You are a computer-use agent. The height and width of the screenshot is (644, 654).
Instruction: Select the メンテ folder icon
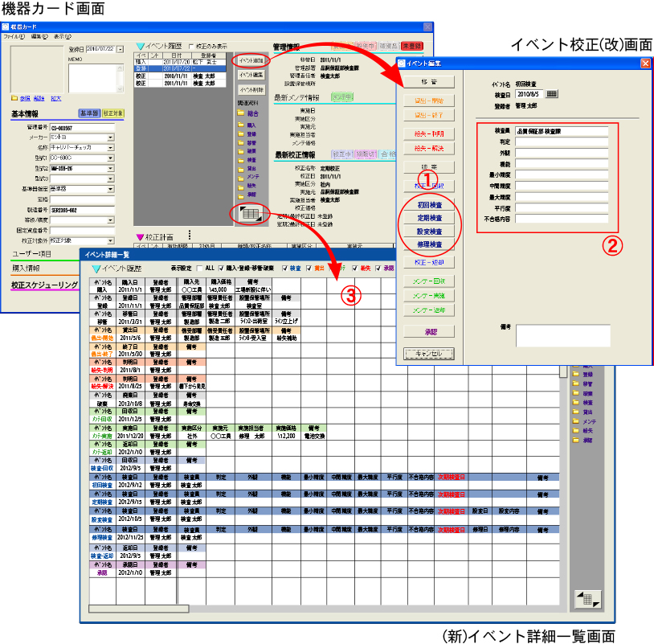click(x=243, y=176)
